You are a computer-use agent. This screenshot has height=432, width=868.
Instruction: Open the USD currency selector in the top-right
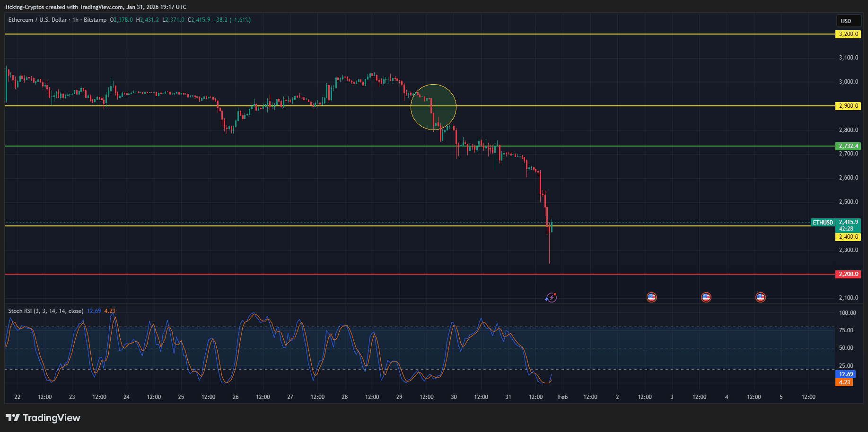pos(848,21)
